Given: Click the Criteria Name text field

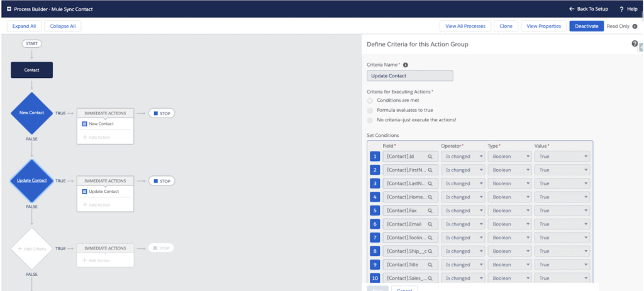Looking at the screenshot, I should (x=409, y=76).
